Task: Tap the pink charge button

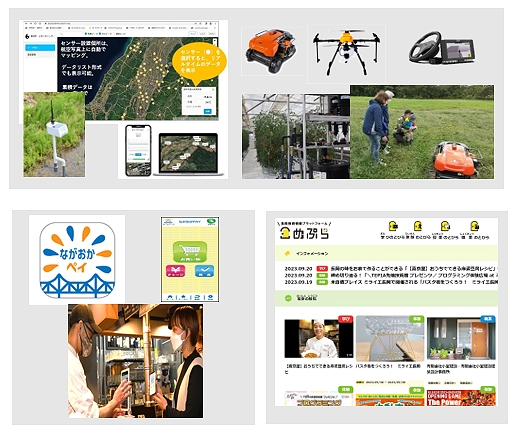Action: coord(175,271)
